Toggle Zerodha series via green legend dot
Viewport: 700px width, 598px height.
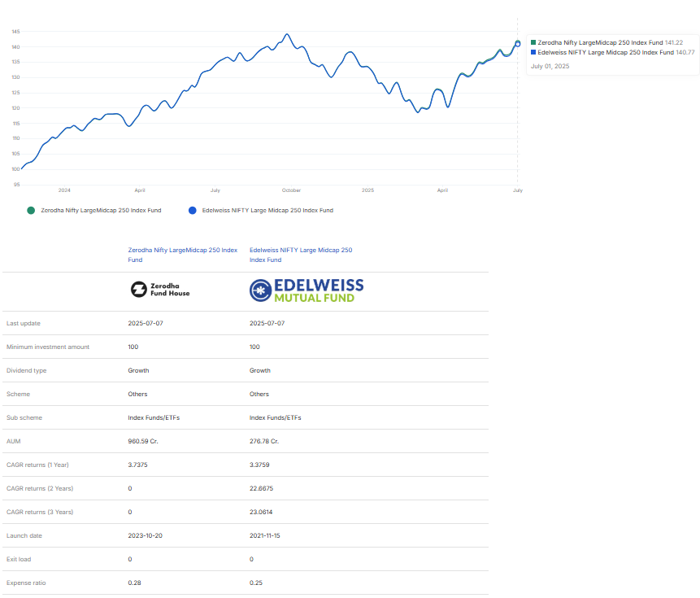[x=31, y=211]
